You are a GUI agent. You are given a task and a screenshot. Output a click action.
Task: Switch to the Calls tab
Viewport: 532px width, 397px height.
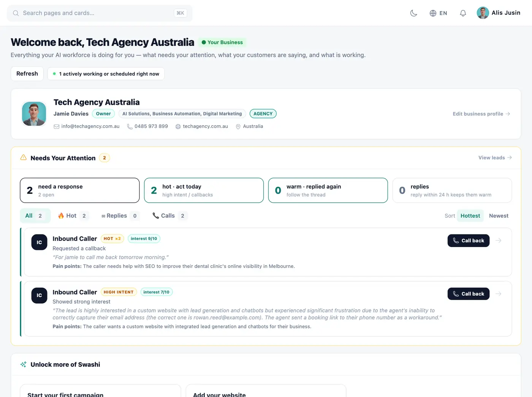(169, 216)
